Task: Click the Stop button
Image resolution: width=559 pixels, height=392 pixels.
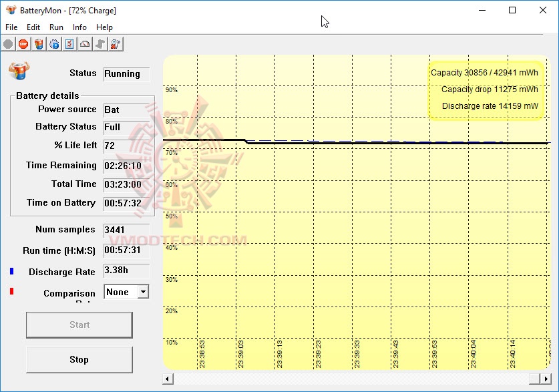Action: pyautogui.click(x=79, y=359)
